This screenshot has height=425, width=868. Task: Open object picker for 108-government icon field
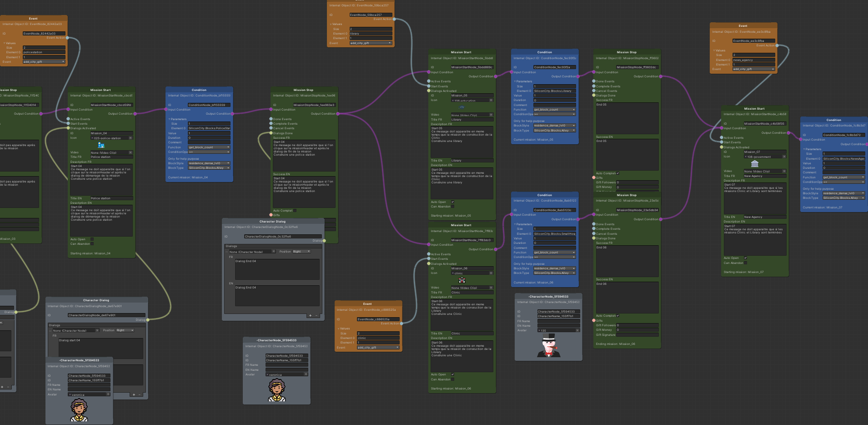coord(784,157)
